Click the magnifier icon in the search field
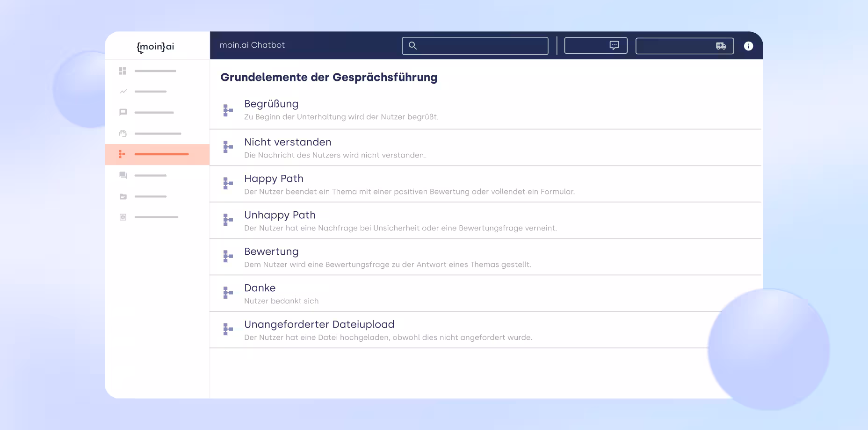The image size is (868, 430). pos(412,45)
